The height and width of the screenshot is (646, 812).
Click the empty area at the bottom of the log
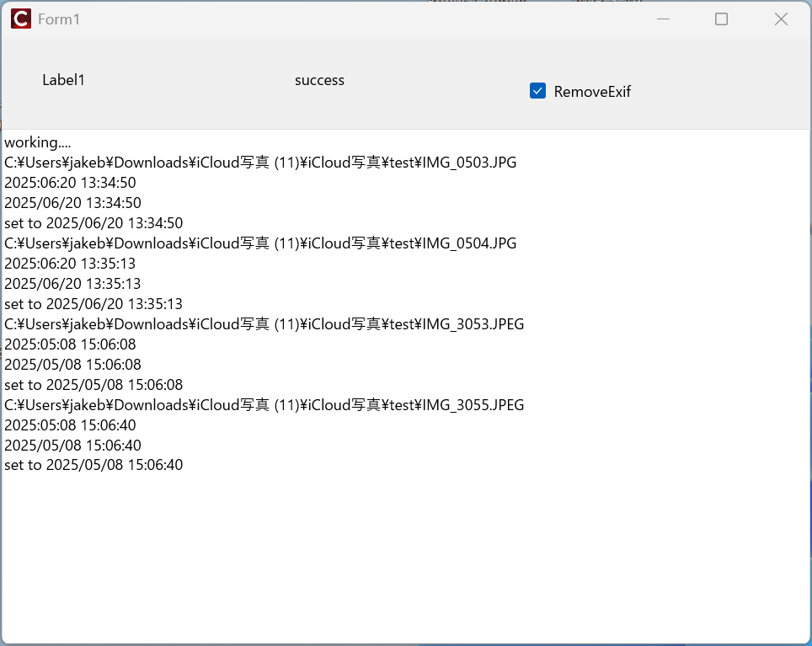pyautogui.click(x=404, y=564)
